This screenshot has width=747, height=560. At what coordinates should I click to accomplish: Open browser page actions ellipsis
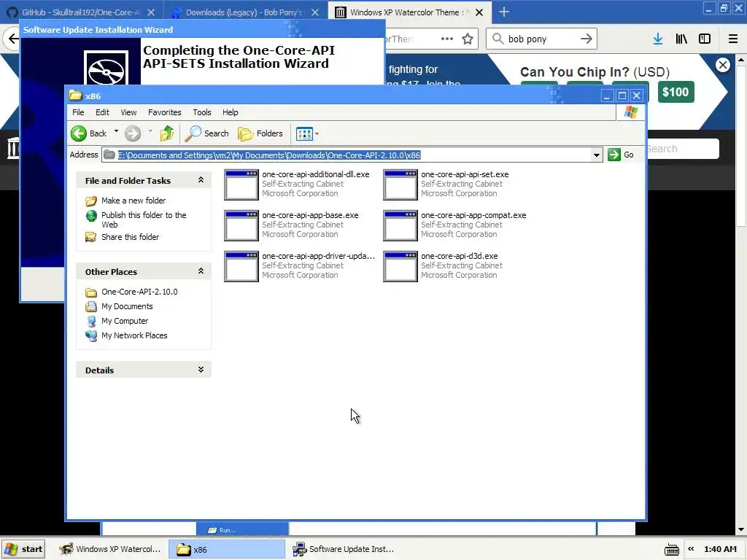point(447,39)
